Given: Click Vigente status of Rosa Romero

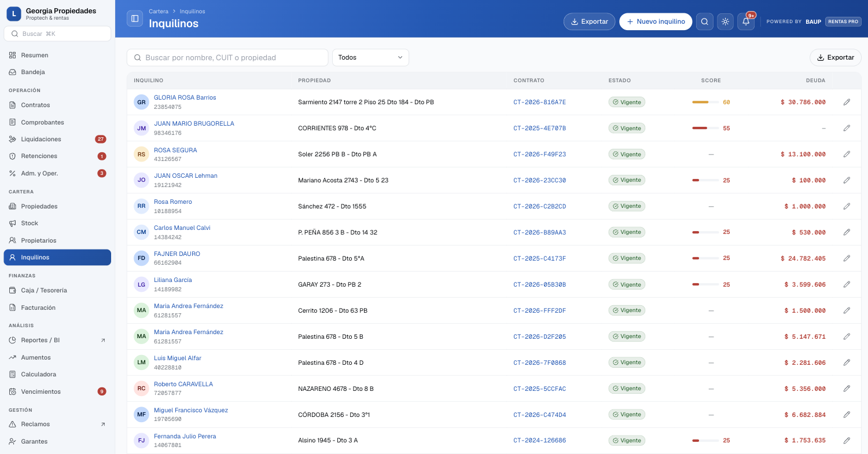Looking at the screenshot, I should [627, 206].
